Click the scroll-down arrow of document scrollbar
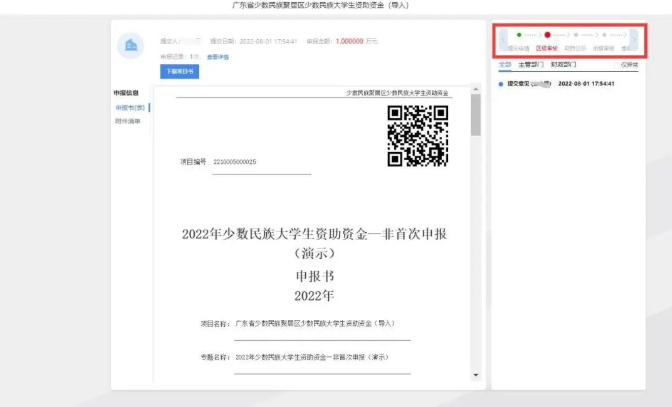This screenshot has width=672, height=407. 475,375
